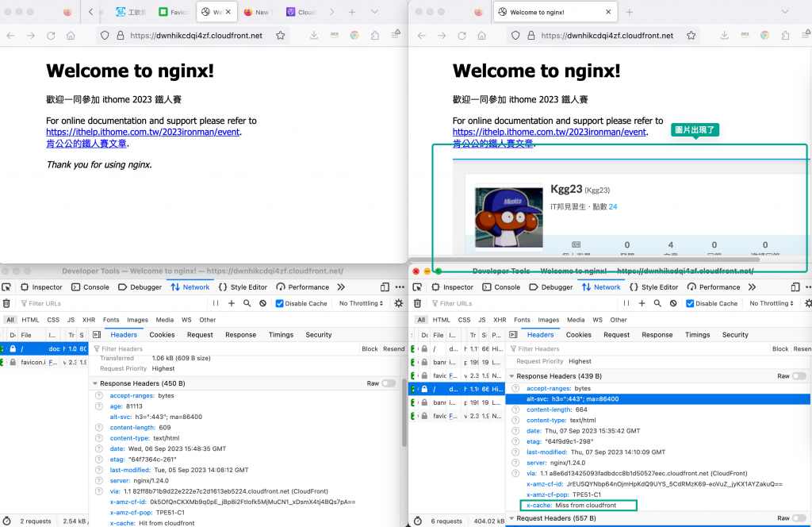Toggle details pane in left DevTools
The height and width of the screenshot is (527, 812).
pyautogui.click(x=96, y=335)
